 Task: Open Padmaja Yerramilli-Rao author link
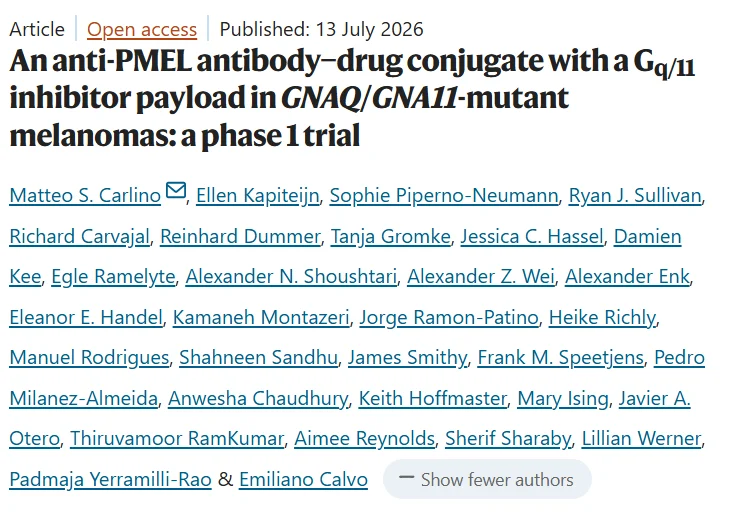(111, 479)
